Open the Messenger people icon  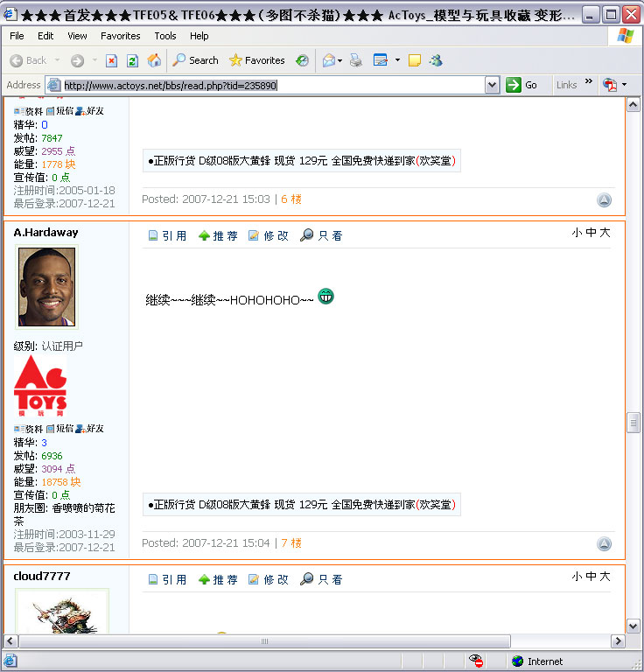436,60
